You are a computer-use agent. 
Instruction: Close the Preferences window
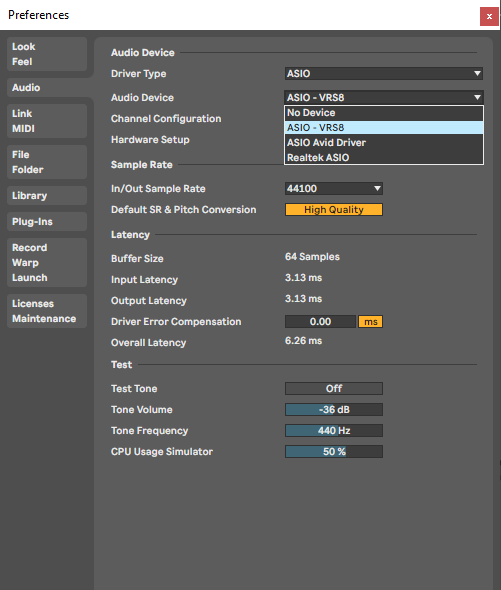click(489, 17)
